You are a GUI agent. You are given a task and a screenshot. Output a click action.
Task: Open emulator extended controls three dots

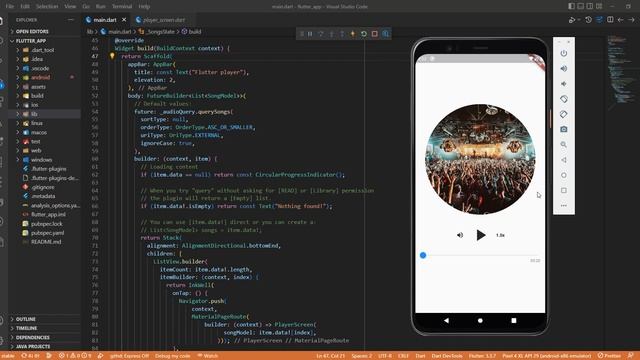[x=564, y=206]
